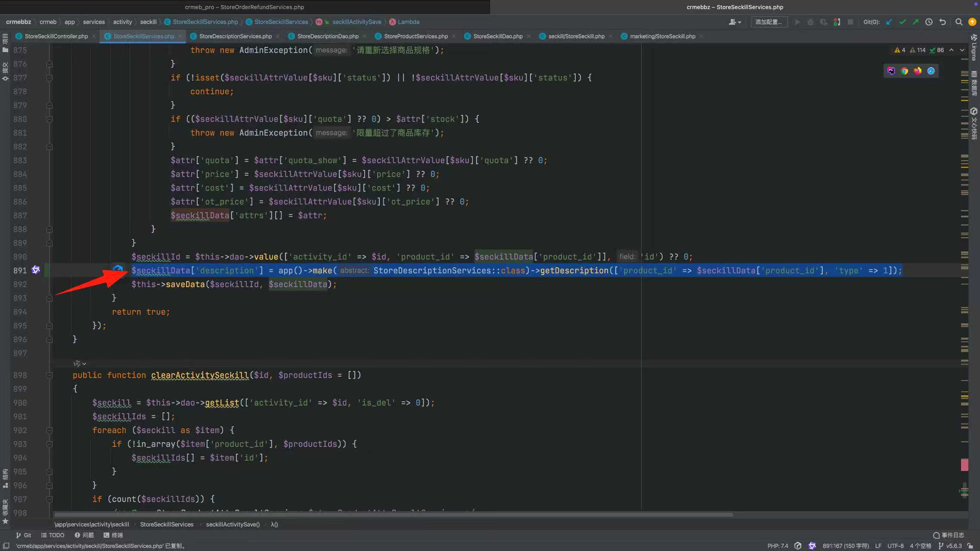Open Git tool window button
This screenshot has height=551, width=980.
[24, 535]
